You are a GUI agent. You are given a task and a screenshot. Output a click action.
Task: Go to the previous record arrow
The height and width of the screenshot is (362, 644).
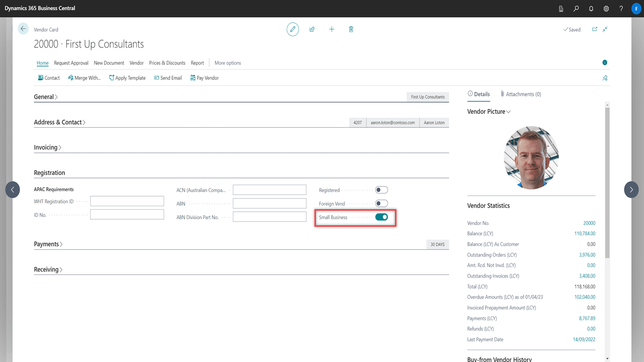(13, 190)
